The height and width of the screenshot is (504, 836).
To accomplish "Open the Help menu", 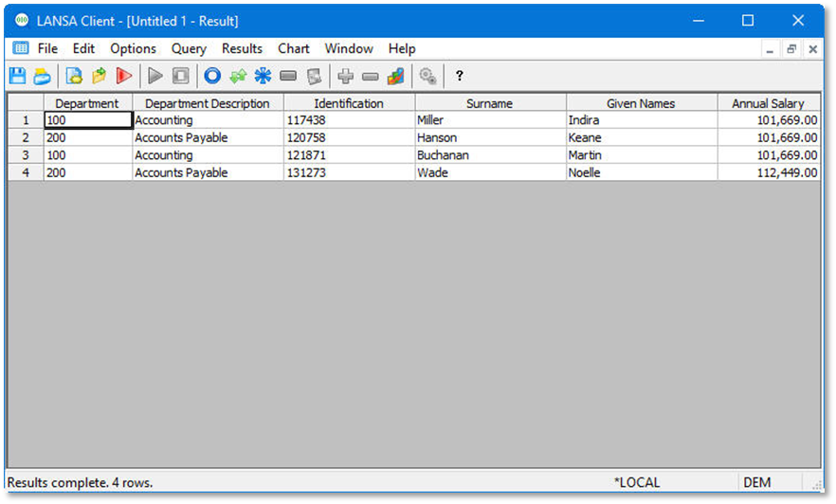I will (x=402, y=48).
